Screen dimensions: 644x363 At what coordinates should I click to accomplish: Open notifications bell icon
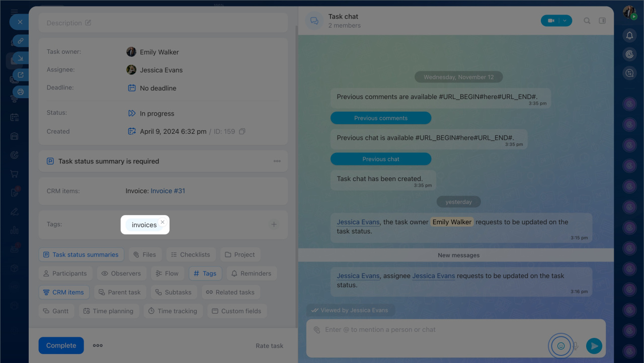629,35
